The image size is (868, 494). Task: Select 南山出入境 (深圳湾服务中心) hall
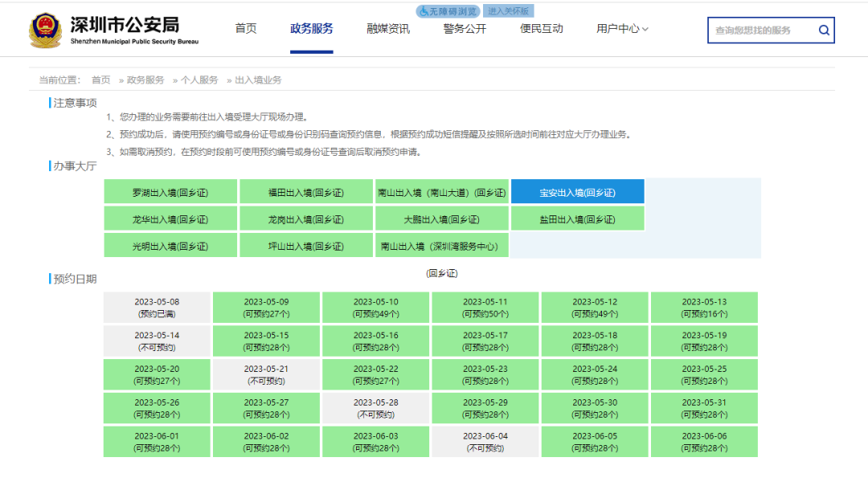pyautogui.click(x=442, y=247)
